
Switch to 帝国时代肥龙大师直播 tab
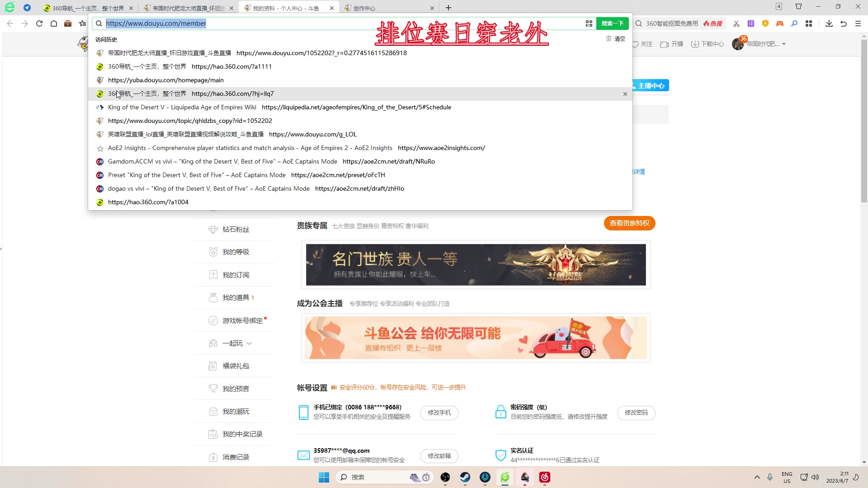pos(188,8)
